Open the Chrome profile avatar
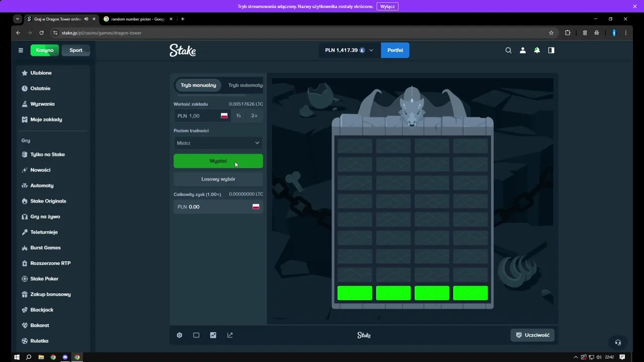Screen dimensions: 644x362 (614, 33)
